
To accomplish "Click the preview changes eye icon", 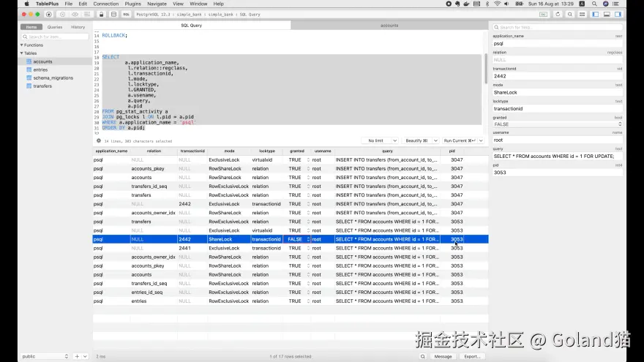I will coord(75,15).
